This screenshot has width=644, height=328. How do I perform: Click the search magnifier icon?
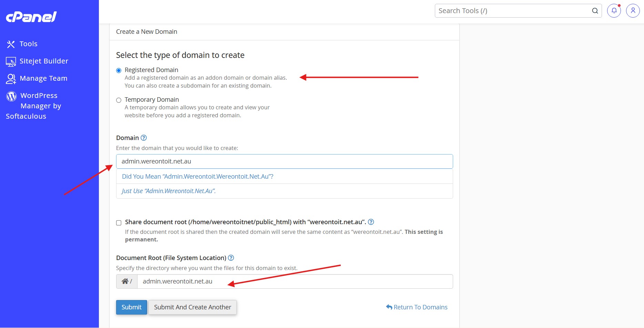coord(595,11)
